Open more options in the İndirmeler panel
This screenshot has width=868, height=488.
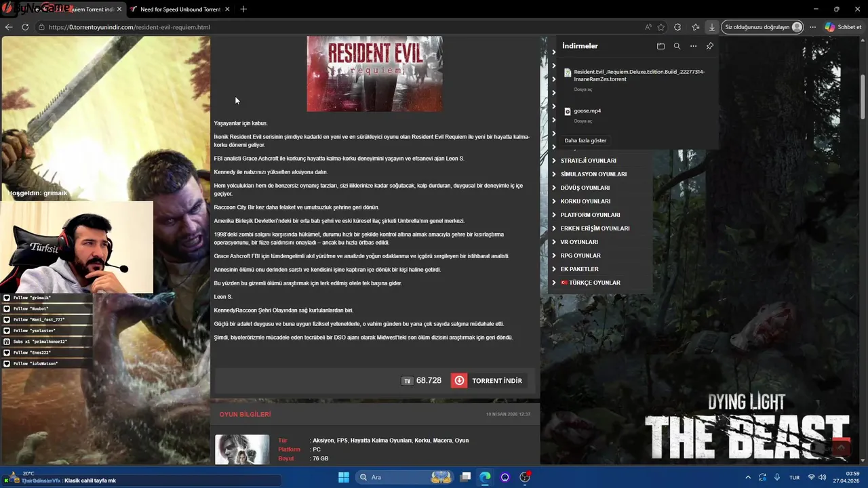point(693,46)
